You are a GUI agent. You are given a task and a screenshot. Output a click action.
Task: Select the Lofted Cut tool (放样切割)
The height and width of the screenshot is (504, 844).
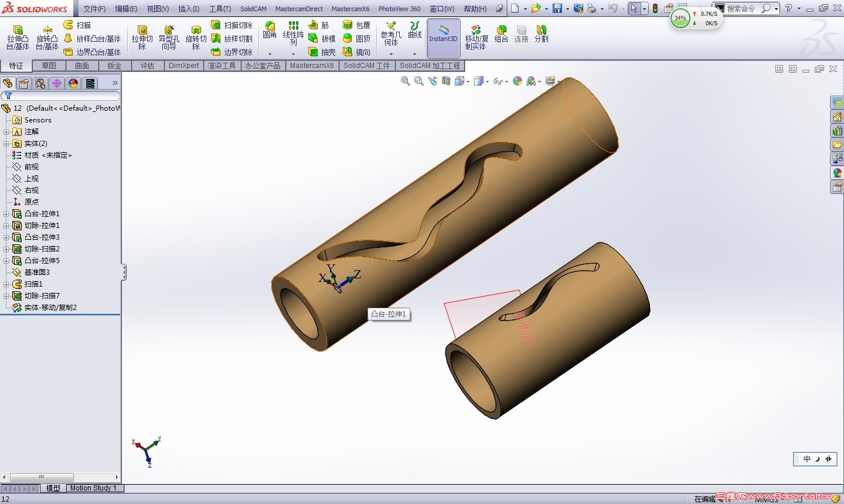pos(232,39)
